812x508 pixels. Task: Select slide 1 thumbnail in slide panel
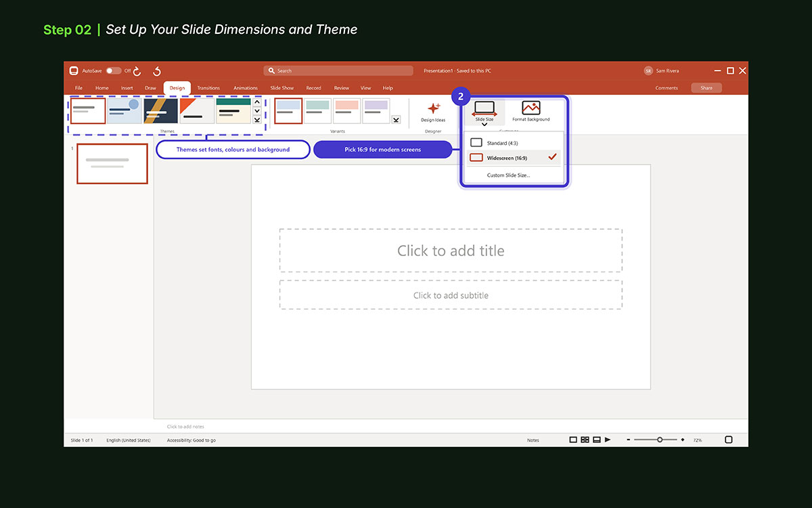point(112,163)
